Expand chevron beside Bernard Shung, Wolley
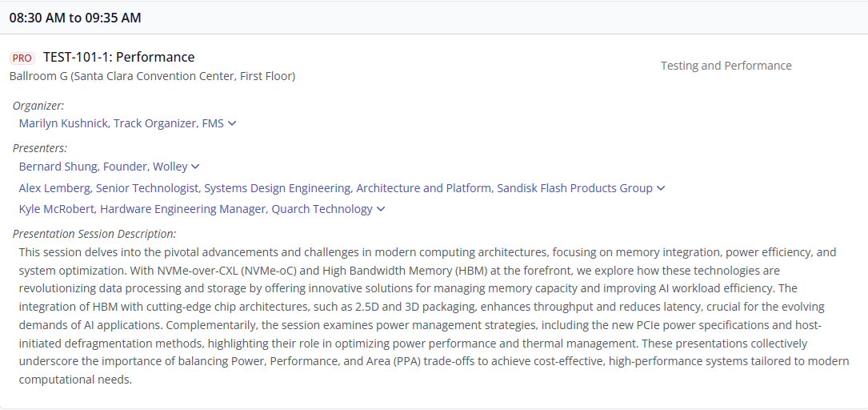The height and width of the screenshot is (410, 868). click(195, 167)
